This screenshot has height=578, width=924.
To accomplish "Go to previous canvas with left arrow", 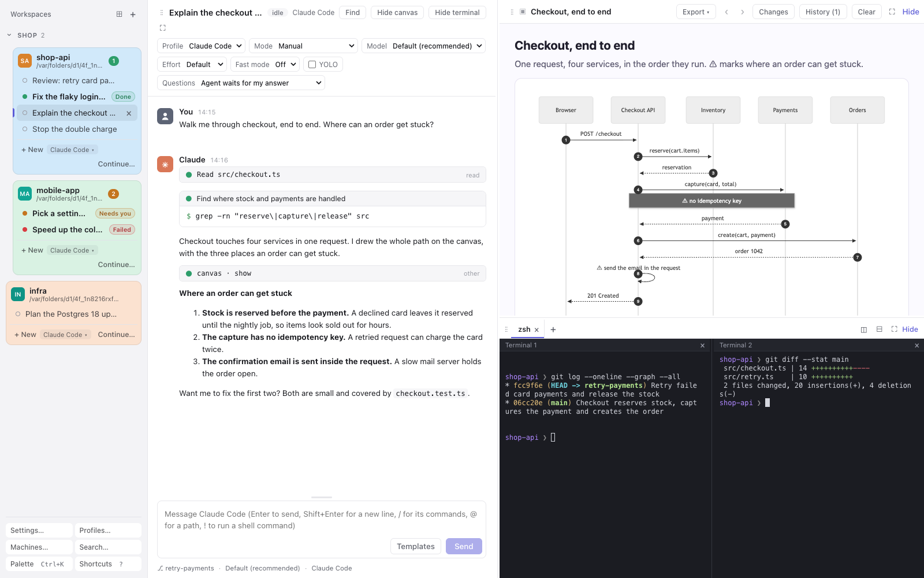I will coord(726,12).
